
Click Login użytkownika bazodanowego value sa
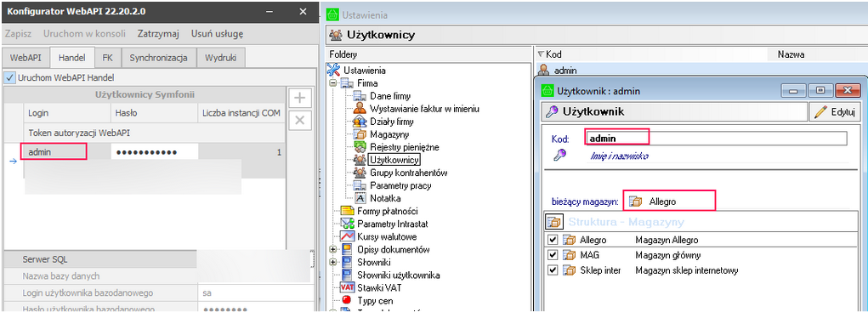point(255,292)
